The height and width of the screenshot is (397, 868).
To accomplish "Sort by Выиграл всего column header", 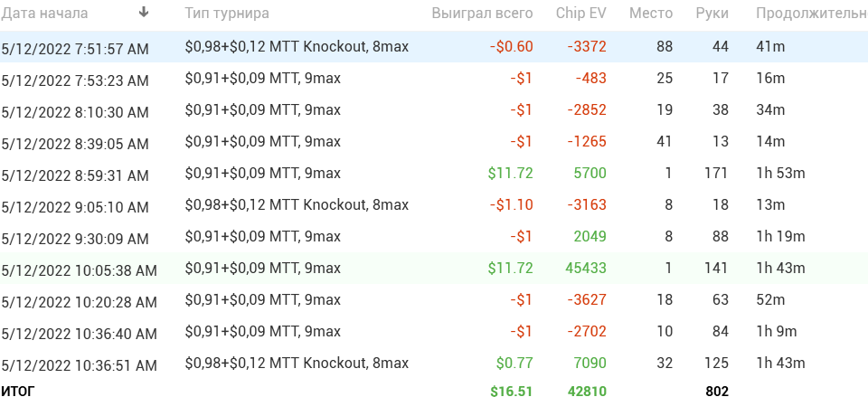I will tap(482, 14).
